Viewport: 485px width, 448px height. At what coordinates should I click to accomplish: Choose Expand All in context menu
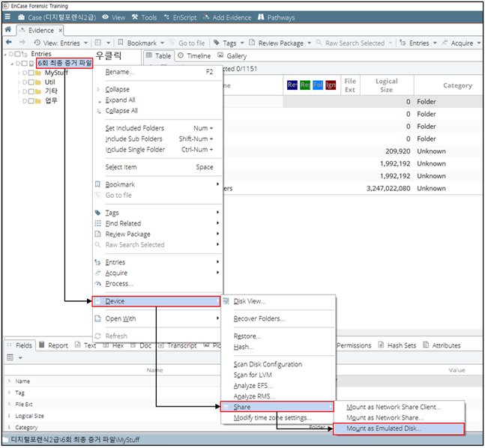pos(157,100)
